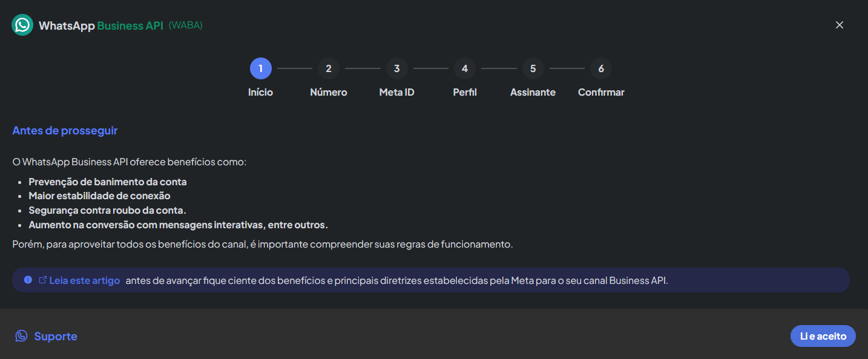The width and height of the screenshot is (868, 359).
Task: Click the WhatsApp logo icon in the header
Action: pos(22,25)
